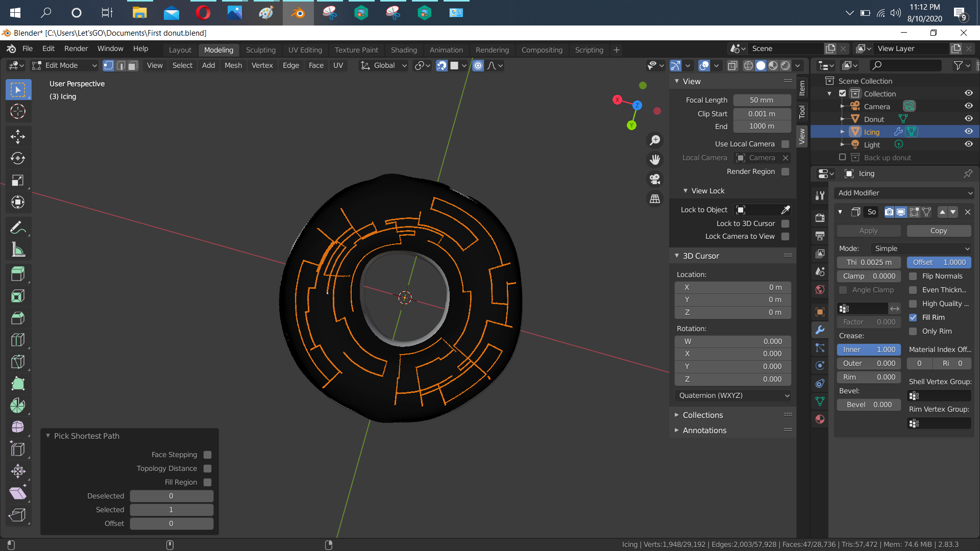Screen dimensions: 980x551
Task: Open Quaternion (WXYZ) rotation mode dropdown
Action: 733,395
